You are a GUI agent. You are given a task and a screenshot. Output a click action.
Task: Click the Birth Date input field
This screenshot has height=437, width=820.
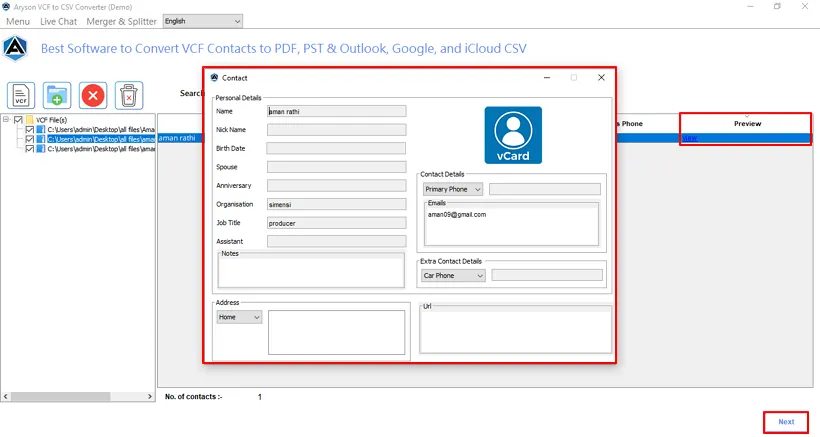[336, 148]
